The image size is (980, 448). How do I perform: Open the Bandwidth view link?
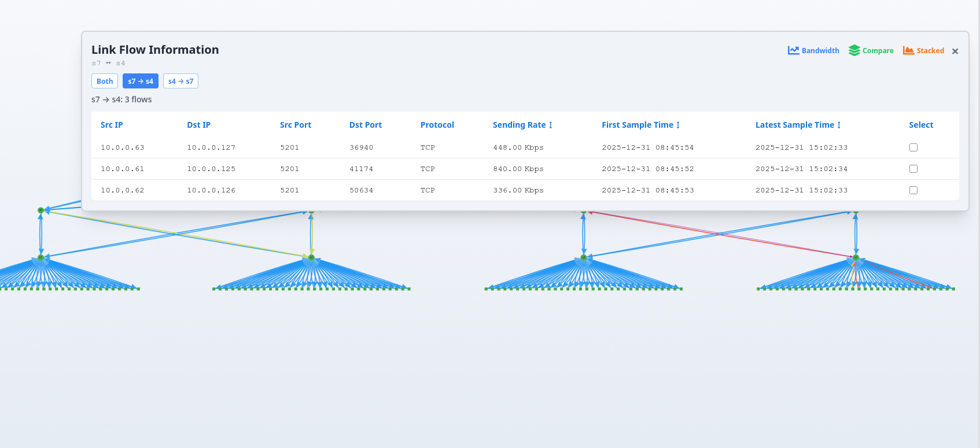point(820,51)
